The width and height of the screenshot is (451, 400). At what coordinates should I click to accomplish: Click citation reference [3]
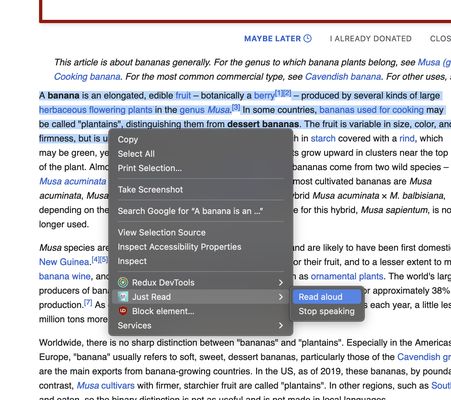click(x=236, y=107)
